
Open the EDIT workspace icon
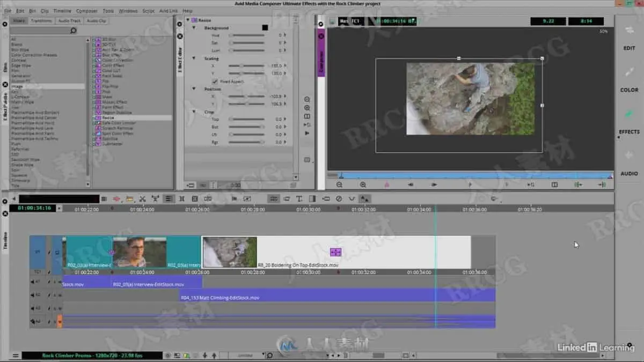(x=630, y=30)
